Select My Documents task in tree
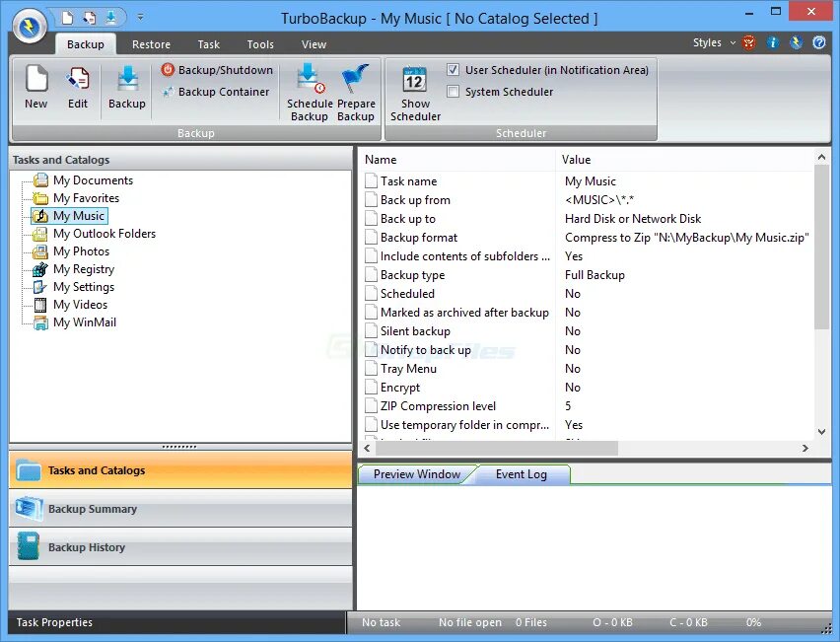The height and width of the screenshot is (642, 840). click(93, 180)
